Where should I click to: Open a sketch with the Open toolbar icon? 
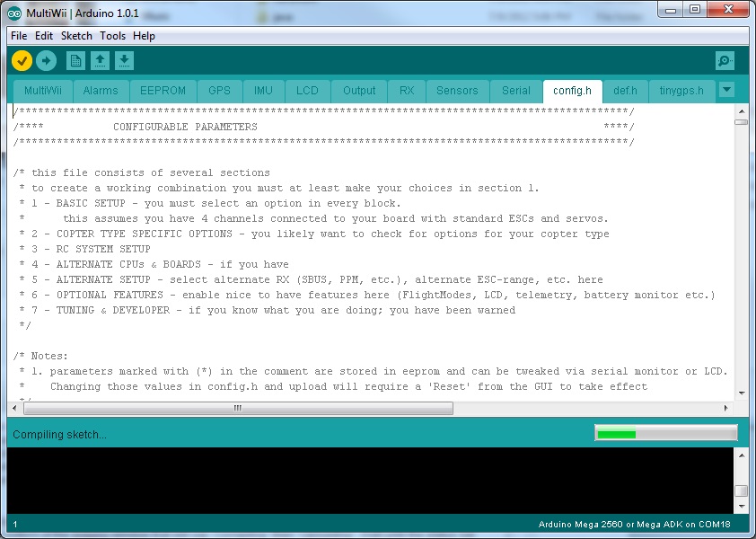point(100,60)
